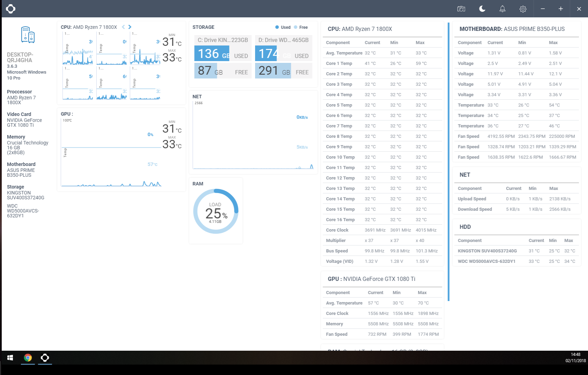Image resolution: width=588 pixels, height=375 pixels.
Task: Click the plus button in the header
Action: coord(561,9)
